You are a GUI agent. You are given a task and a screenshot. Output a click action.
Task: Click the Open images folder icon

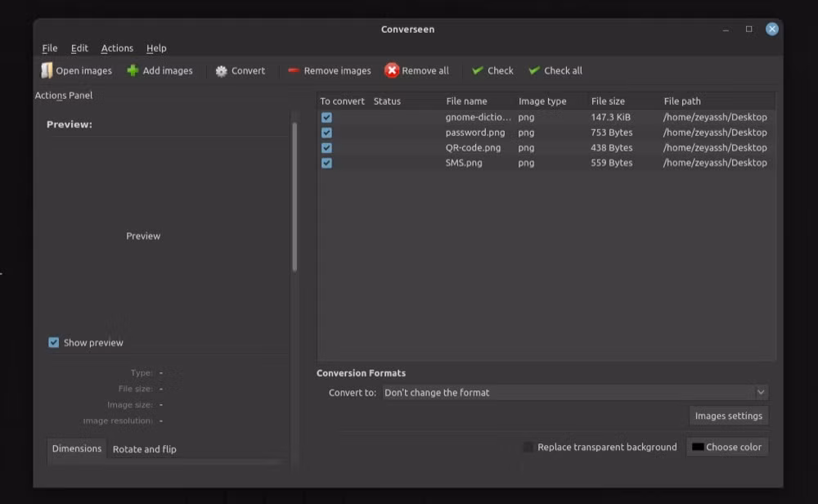(x=47, y=70)
